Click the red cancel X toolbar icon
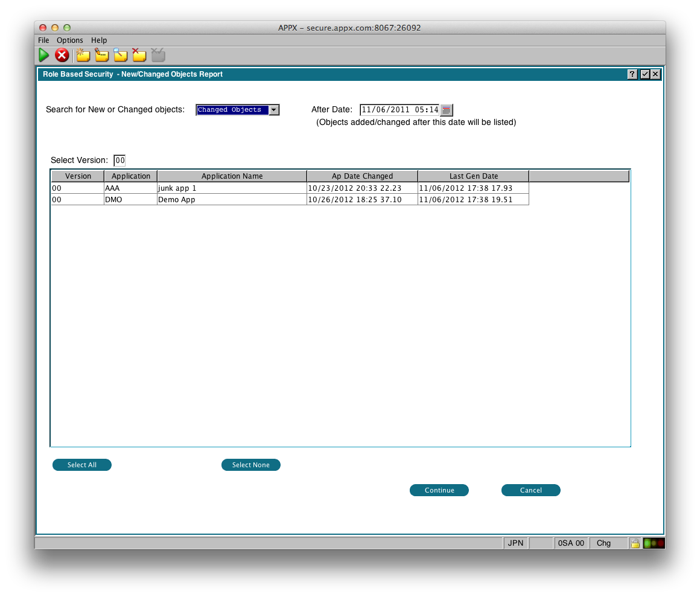This screenshot has width=700, height=597. (62, 56)
